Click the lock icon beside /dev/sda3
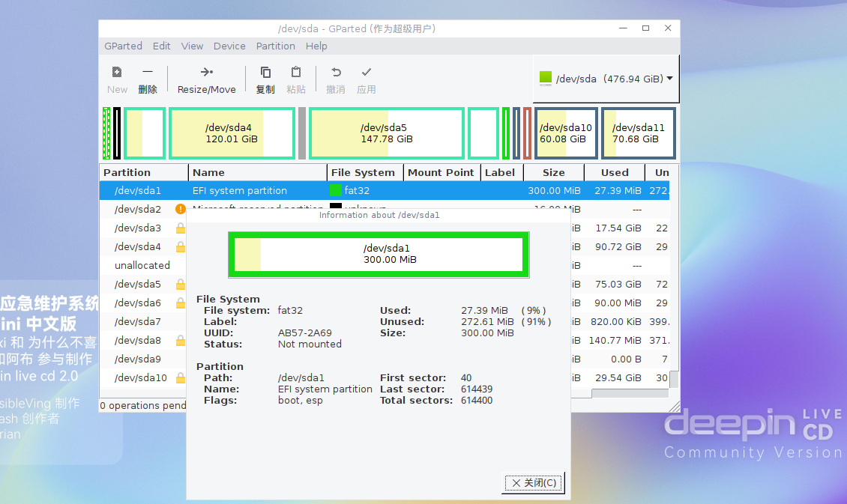847x504 pixels. 180,228
